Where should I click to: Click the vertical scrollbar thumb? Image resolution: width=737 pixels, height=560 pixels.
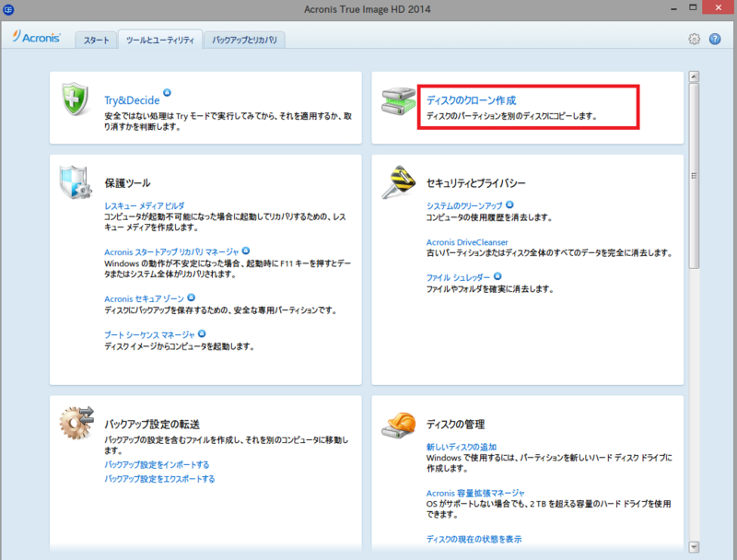pyautogui.click(x=694, y=176)
